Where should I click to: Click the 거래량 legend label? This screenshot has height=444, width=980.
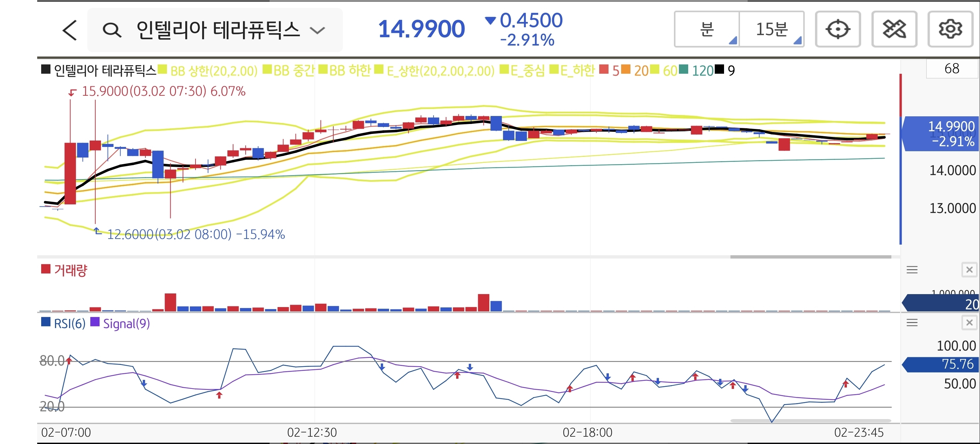tap(71, 271)
